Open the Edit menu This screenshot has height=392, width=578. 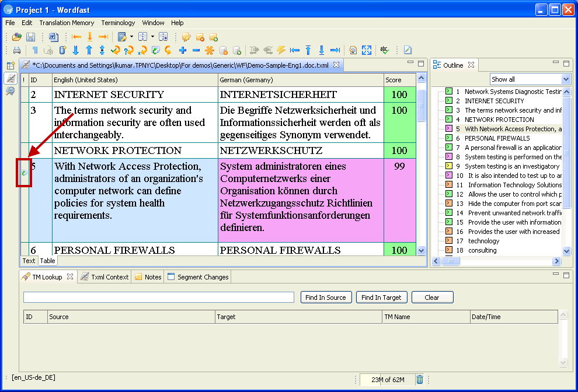click(27, 23)
